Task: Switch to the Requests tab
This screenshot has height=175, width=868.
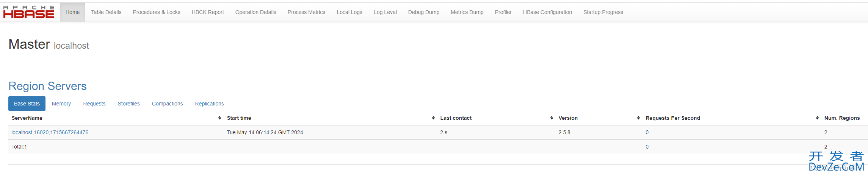Action: [x=94, y=104]
